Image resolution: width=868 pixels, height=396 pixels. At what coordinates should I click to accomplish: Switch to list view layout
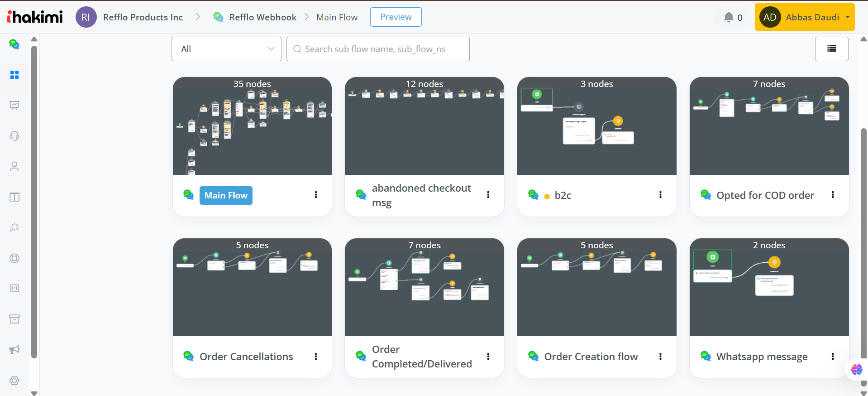[831, 48]
